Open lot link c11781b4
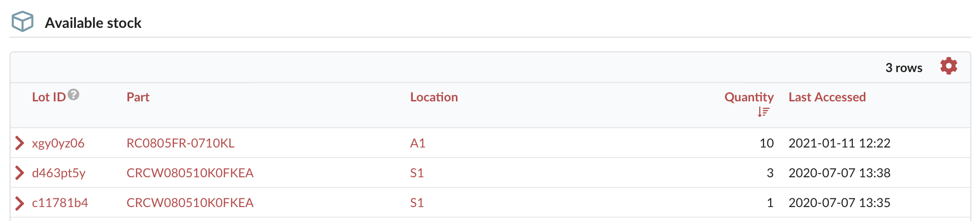The width and height of the screenshot is (980, 221). [60, 203]
